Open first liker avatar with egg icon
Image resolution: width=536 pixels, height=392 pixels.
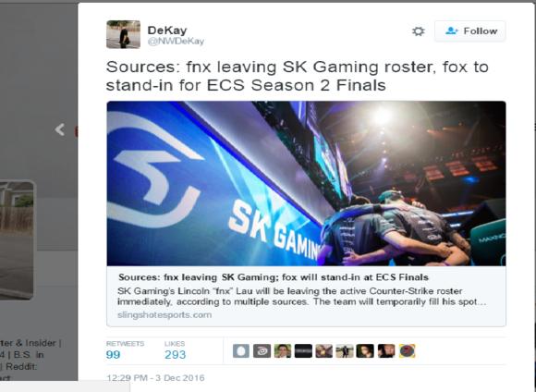pyautogui.click(x=241, y=351)
